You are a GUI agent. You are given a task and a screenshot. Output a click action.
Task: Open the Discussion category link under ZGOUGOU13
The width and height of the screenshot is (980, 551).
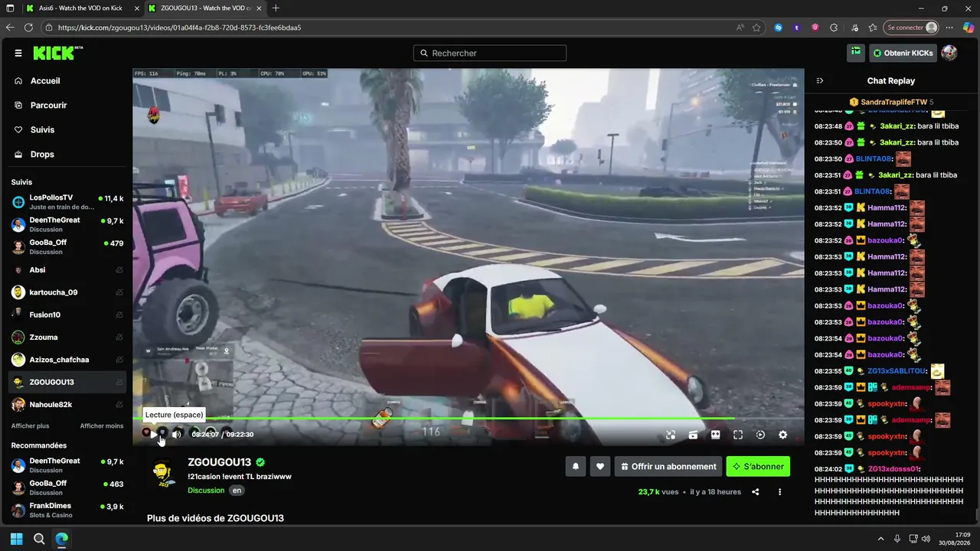206,491
